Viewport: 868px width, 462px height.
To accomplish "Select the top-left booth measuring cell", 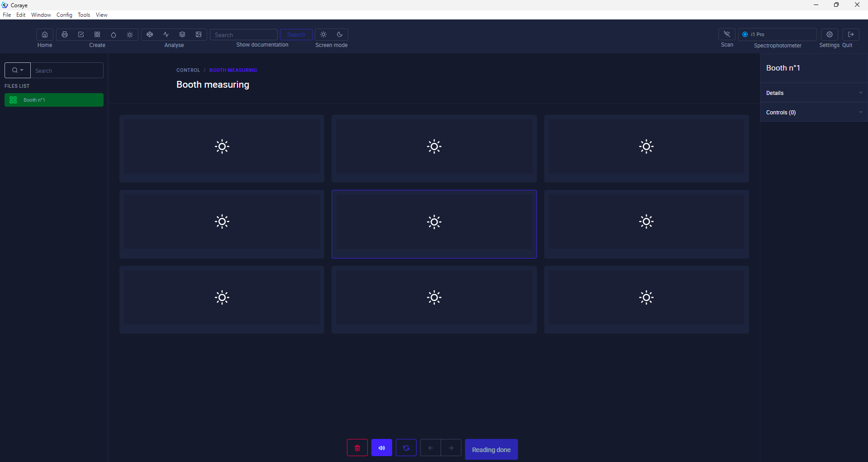I will 222,149.
